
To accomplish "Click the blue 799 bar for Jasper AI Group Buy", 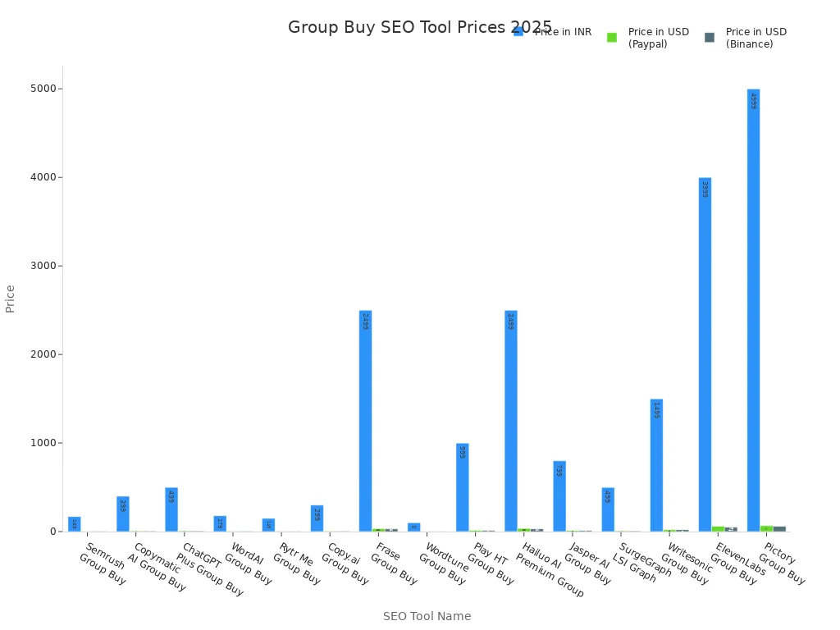I will (559, 496).
